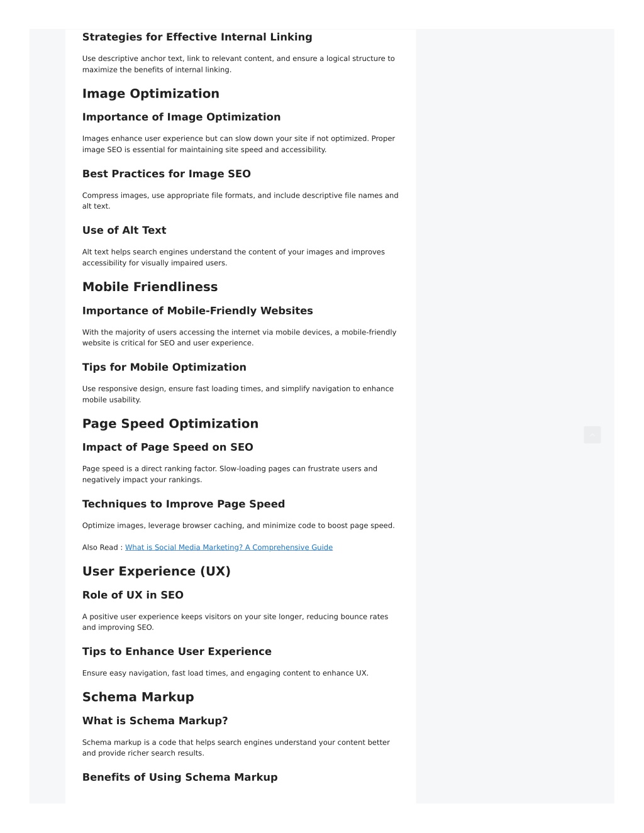Click Tips to Enhance User Experience subheading
The height and width of the screenshot is (833, 644).
pos(177,652)
